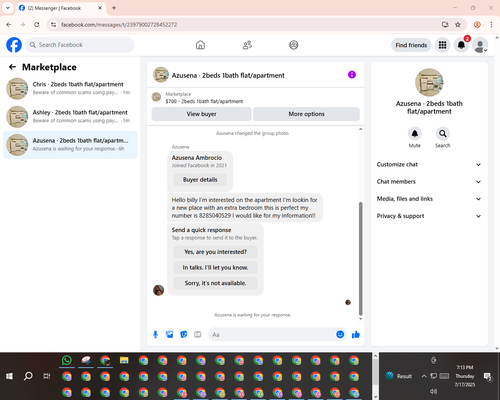Open WhatsApp from the taskbar
The height and width of the screenshot is (400, 500).
(67, 360)
